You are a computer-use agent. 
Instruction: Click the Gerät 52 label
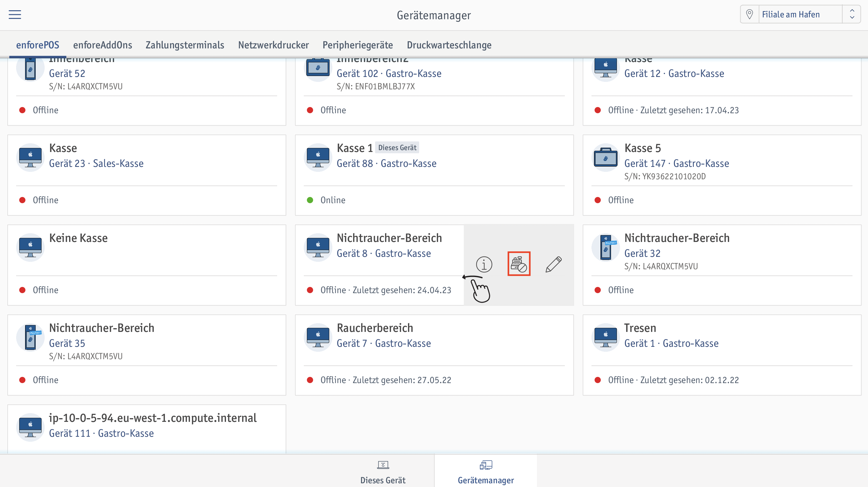pos(67,74)
